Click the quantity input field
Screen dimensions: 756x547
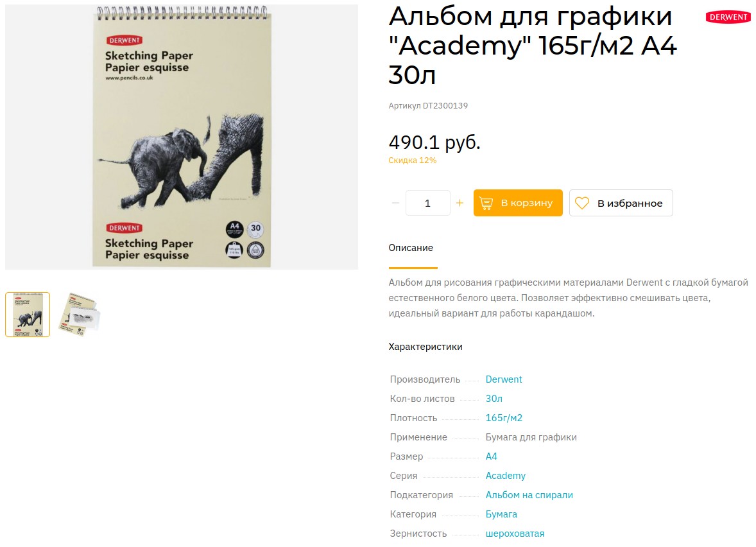point(427,203)
